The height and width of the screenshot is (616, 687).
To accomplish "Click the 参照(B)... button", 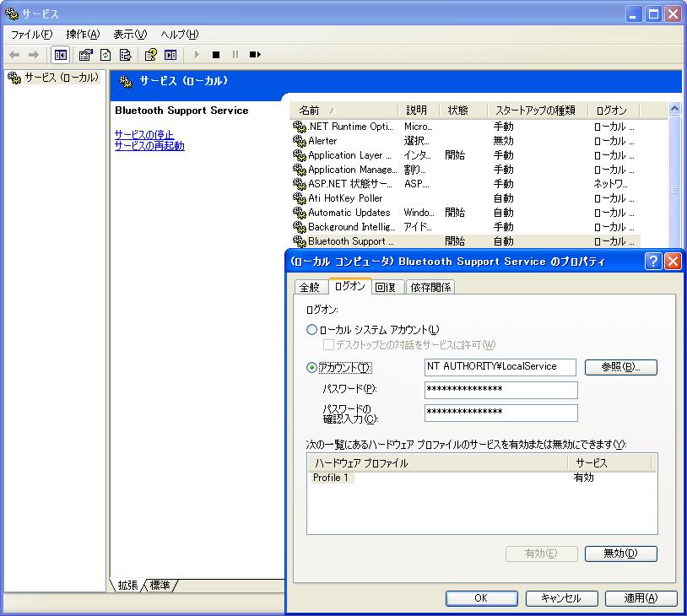I will 621,367.
